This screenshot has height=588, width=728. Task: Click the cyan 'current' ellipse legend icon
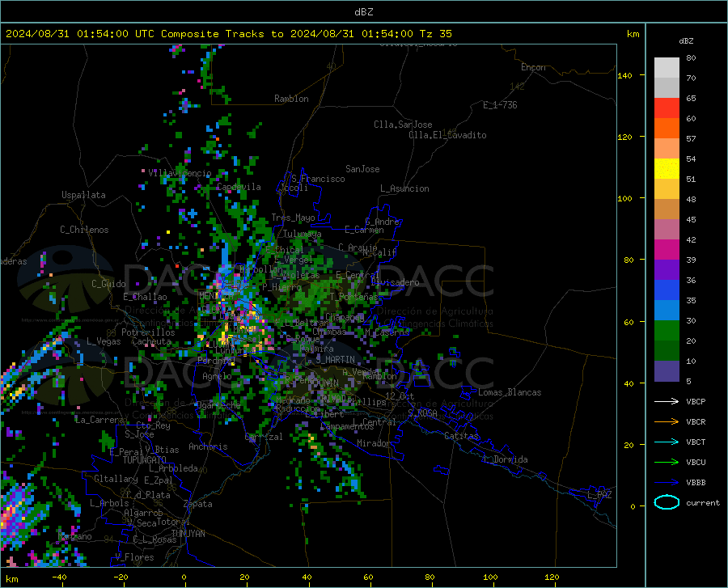667,502
